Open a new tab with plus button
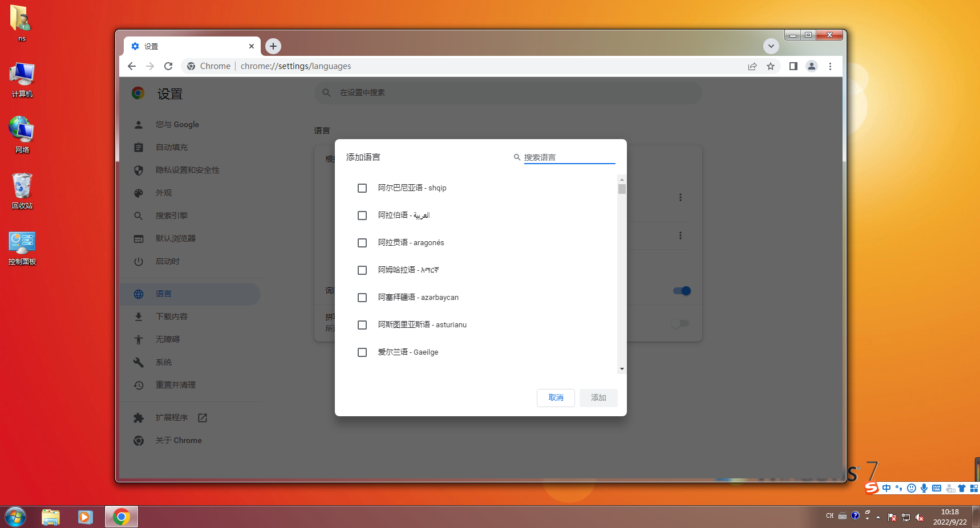Image resolution: width=980 pixels, height=528 pixels. (x=273, y=46)
